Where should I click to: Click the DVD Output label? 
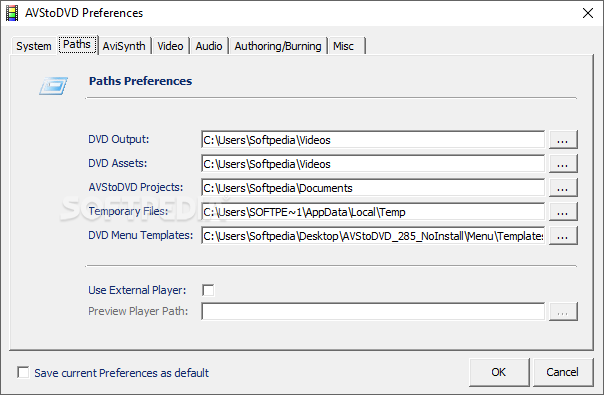click(119, 139)
